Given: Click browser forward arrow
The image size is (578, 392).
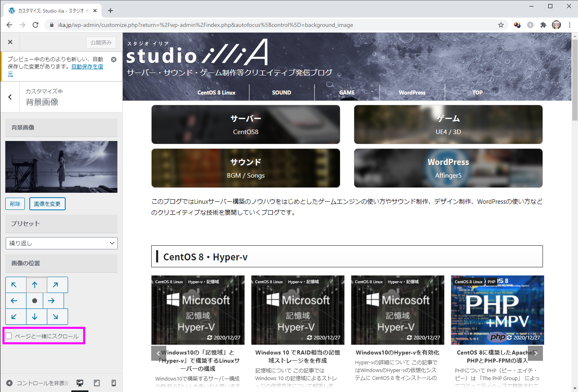Looking at the screenshot, I should [x=22, y=25].
